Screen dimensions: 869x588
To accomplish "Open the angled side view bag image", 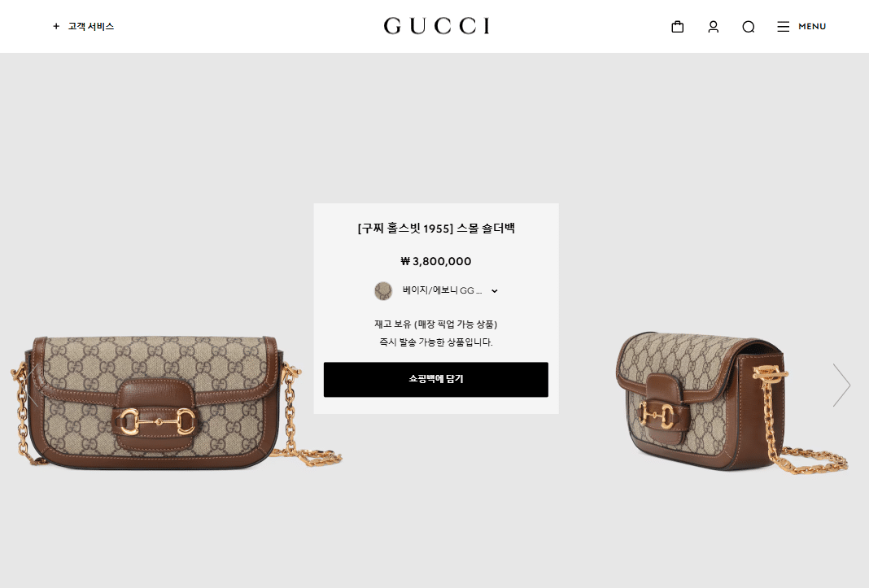I will (x=731, y=403).
